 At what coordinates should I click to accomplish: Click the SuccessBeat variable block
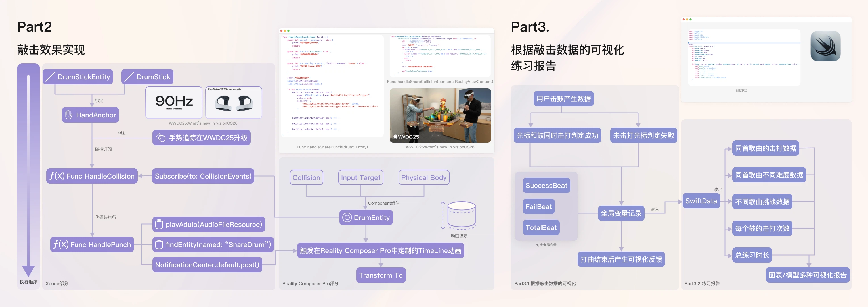(546, 186)
